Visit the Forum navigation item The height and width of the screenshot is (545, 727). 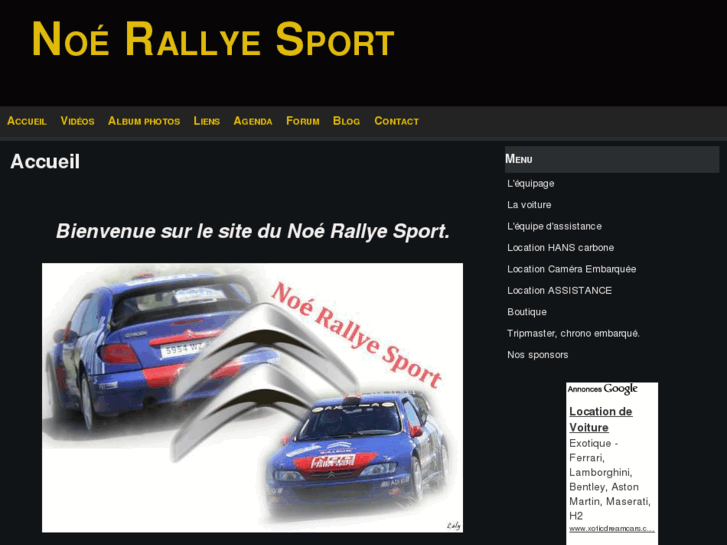pos(303,121)
